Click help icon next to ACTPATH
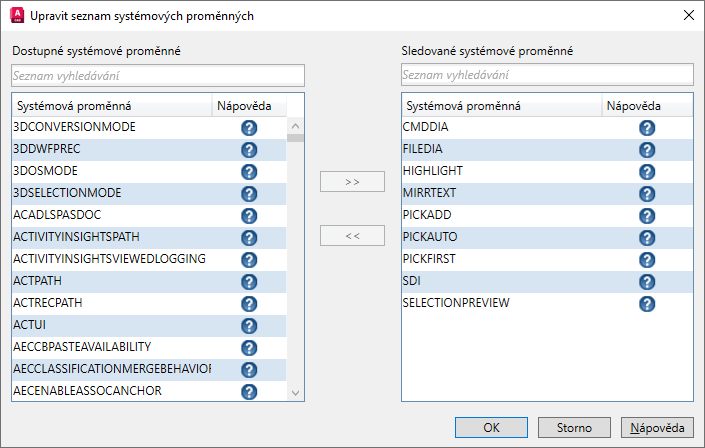Viewport: 705px width, 448px height. [249, 281]
